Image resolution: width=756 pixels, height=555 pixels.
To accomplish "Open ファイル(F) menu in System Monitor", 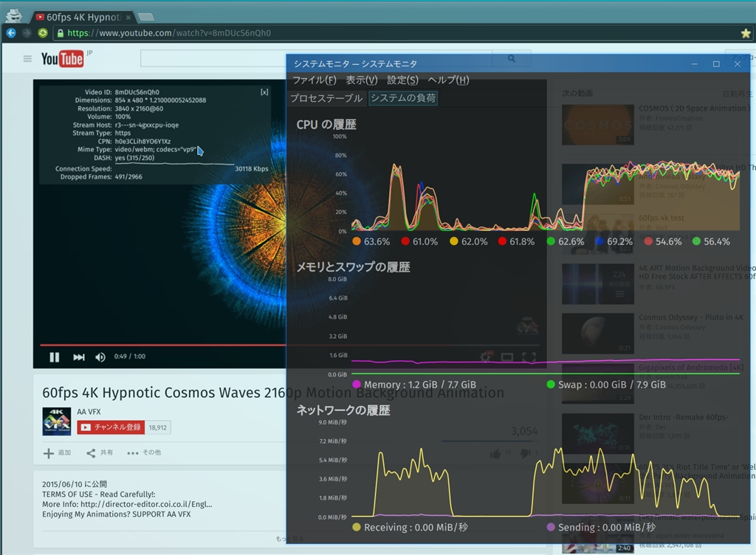I will pyautogui.click(x=315, y=80).
